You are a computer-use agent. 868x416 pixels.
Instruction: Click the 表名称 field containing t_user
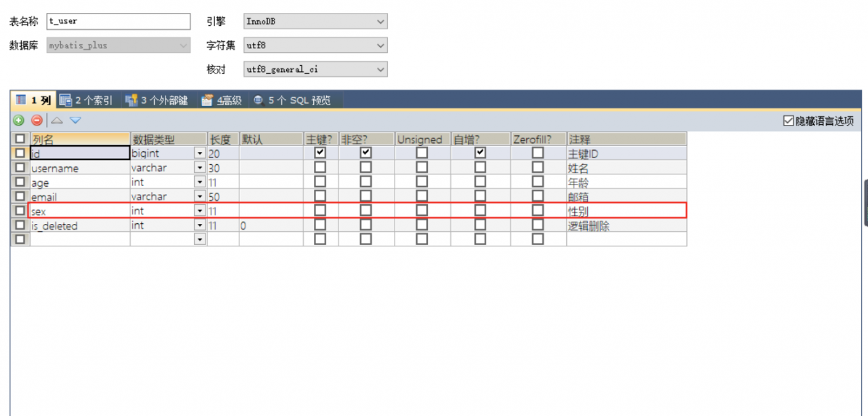[119, 22]
